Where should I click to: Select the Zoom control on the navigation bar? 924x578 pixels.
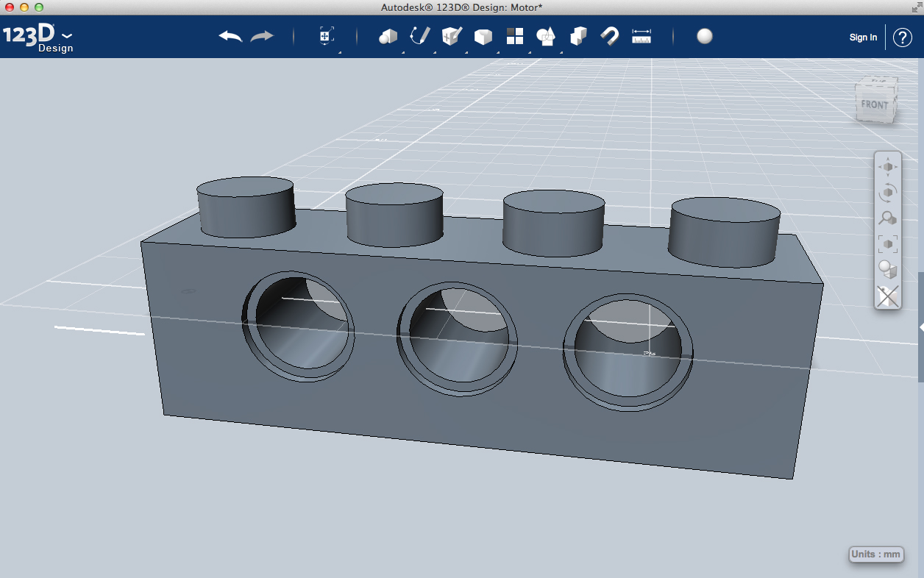point(887,218)
